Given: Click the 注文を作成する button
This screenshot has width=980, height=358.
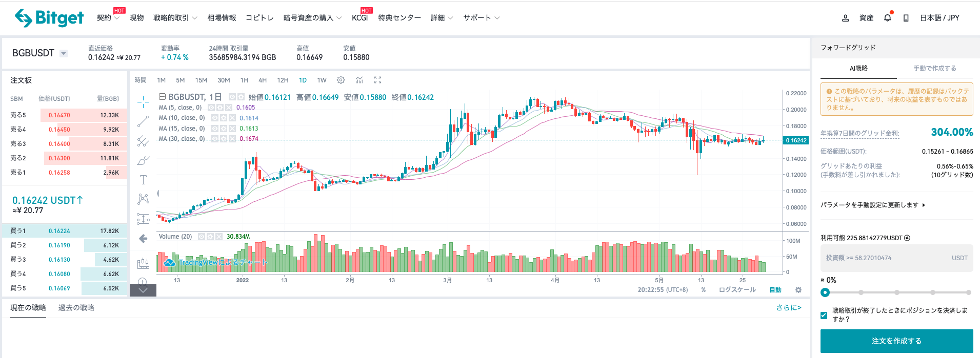Looking at the screenshot, I should [896, 341].
